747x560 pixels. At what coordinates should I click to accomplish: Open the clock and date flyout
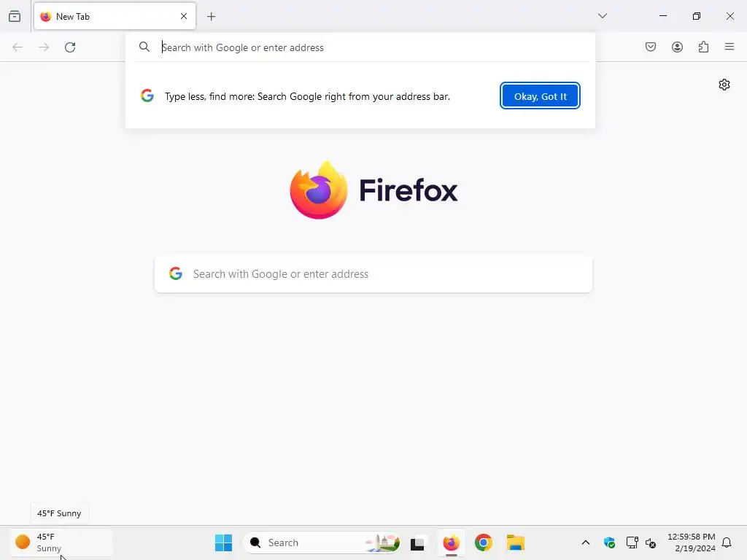tap(692, 542)
